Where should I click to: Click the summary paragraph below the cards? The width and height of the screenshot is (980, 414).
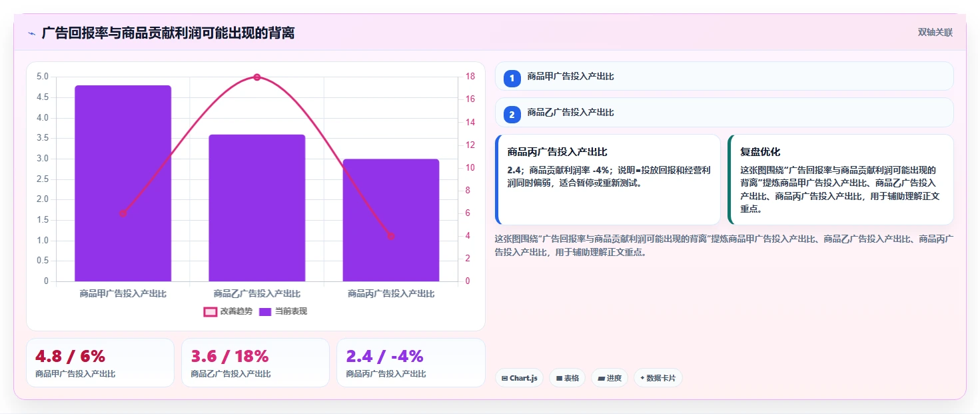tap(724, 245)
